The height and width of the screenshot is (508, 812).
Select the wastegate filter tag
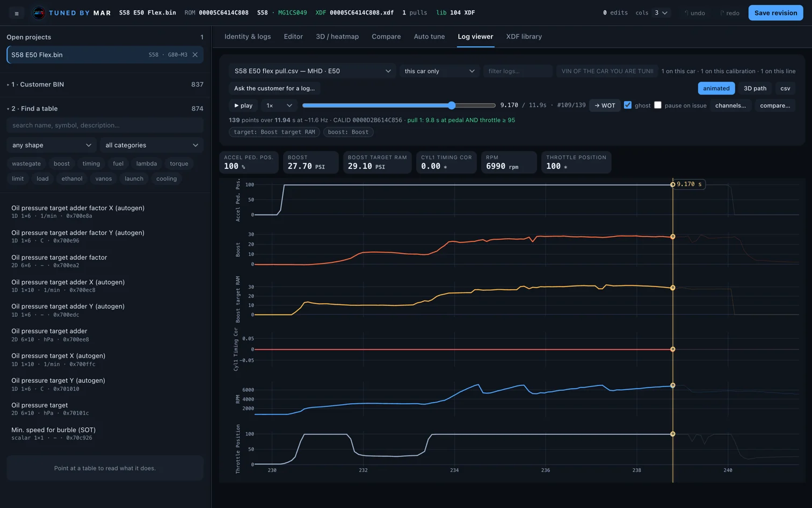pyautogui.click(x=26, y=163)
